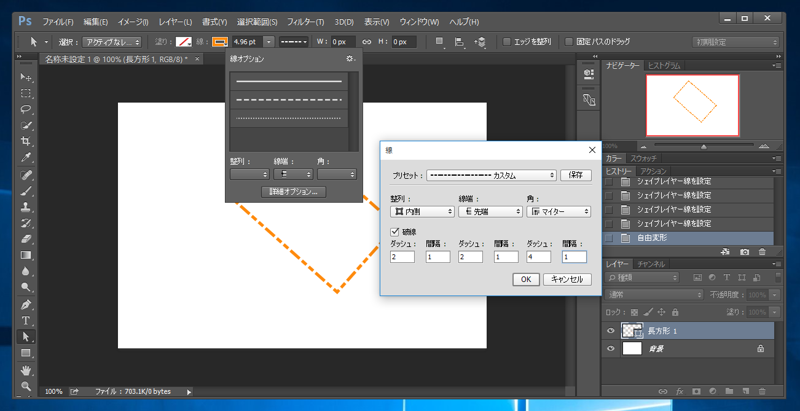This screenshot has width=800, height=411.
Task: Select the dashed line stroke preset
Action: tap(289, 100)
